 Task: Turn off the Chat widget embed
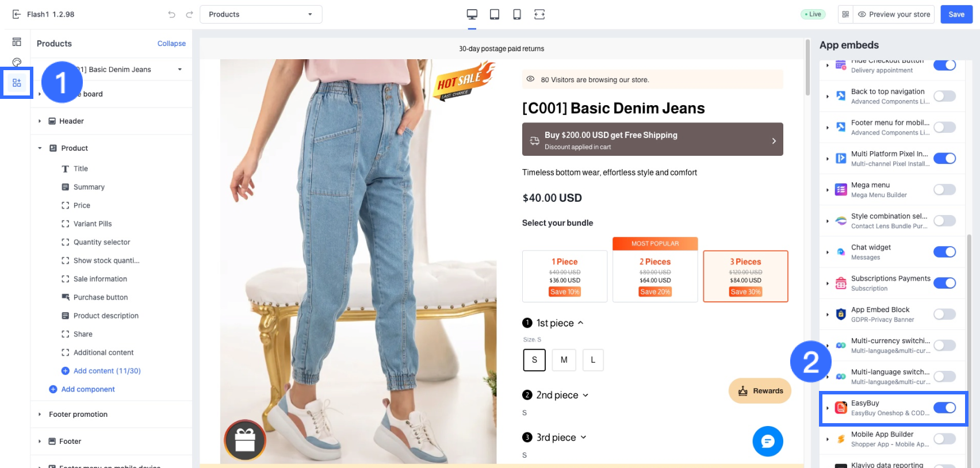tap(944, 252)
